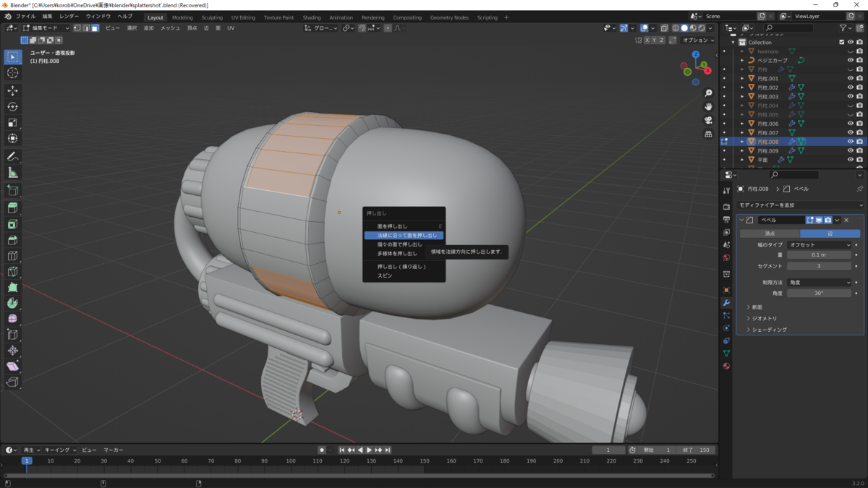Screen dimensions: 868x488
Task: Select the Inset Faces tool
Action: pyautogui.click(x=12, y=224)
